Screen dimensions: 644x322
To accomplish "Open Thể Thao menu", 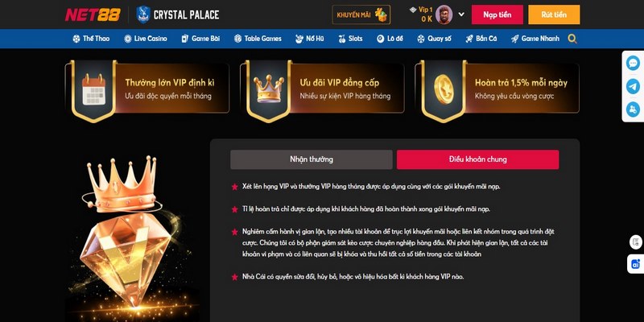I will point(91,39).
